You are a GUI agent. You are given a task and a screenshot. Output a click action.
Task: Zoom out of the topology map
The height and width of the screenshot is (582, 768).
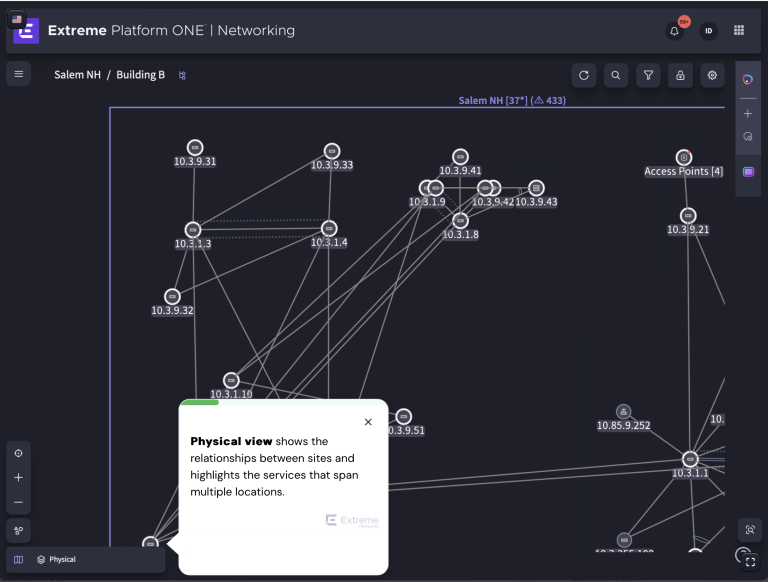point(19,502)
